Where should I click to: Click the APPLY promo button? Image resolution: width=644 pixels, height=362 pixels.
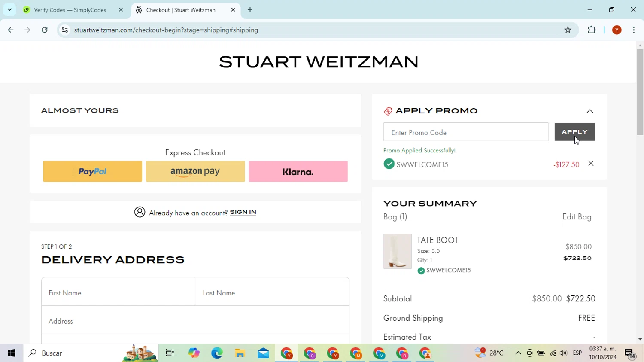pos(574,132)
